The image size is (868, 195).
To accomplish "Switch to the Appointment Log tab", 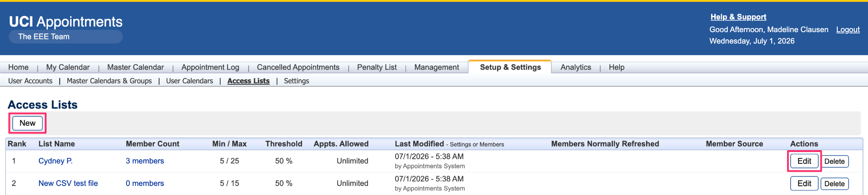I will click(x=210, y=67).
